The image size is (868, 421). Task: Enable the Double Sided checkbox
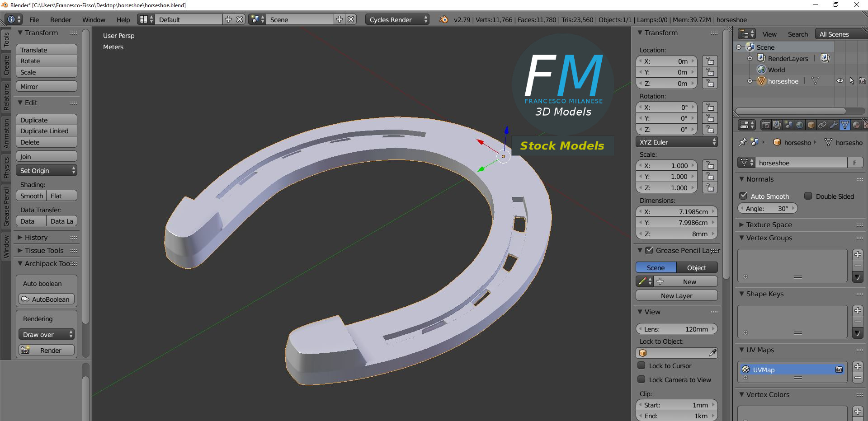(x=808, y=196)
